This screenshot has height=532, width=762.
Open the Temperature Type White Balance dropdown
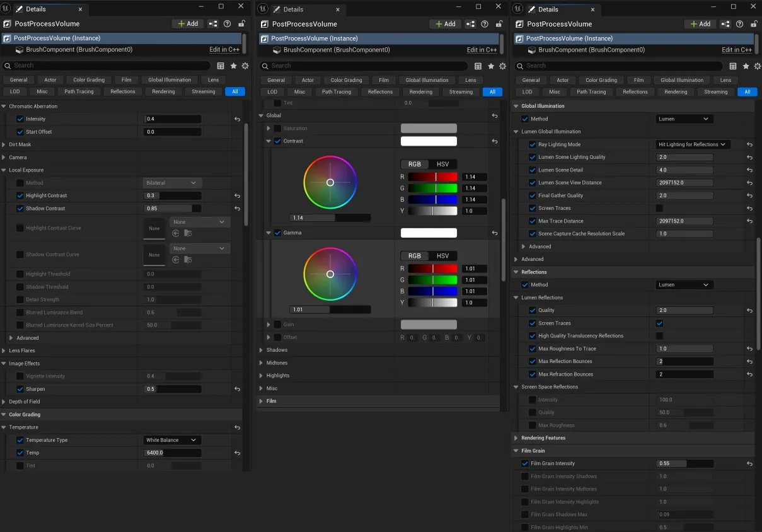click(x=172, y=440)
